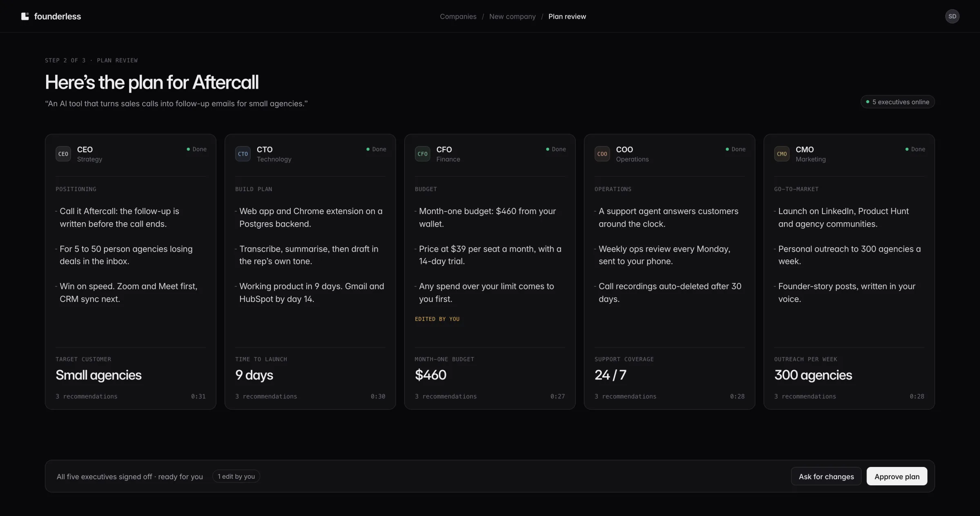
Task: Click the CEO badge icon
Action: [63, 154]
